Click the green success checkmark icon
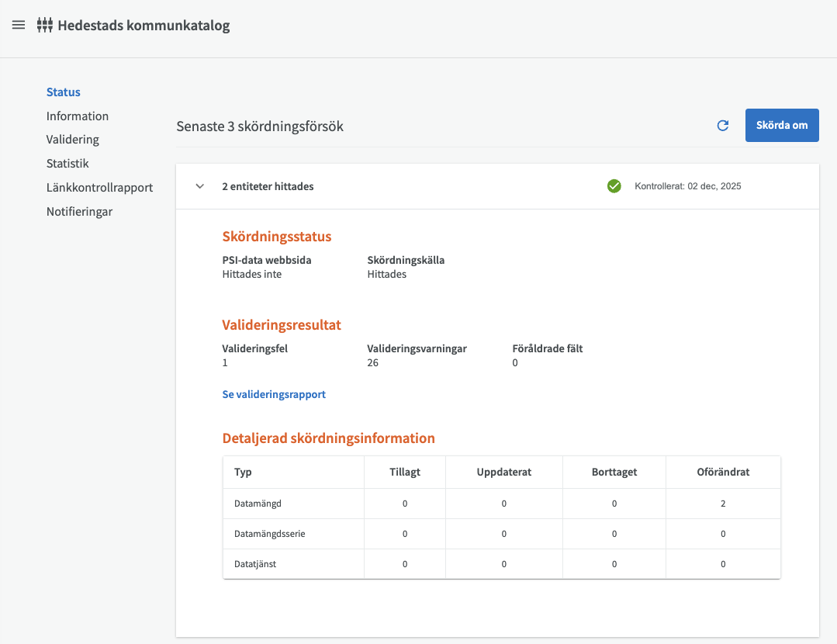The image size is (837, 644). [x=614, y=186]
